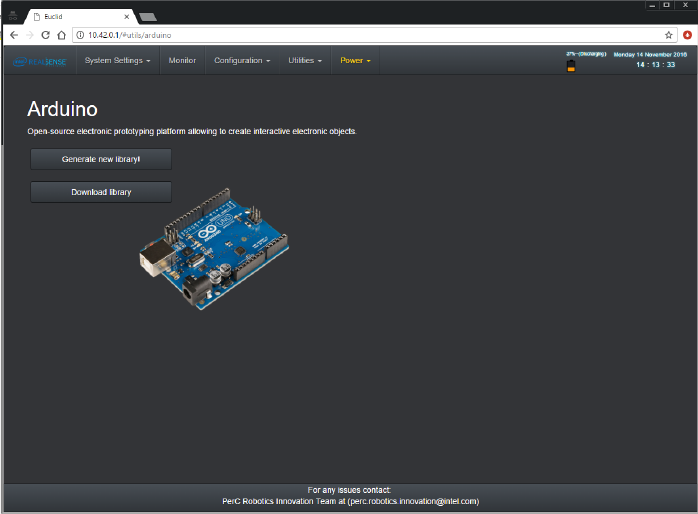This screenshot has width=698, height=514.
Task: Expand the Configuration dropdown menu
Action: 242,61
